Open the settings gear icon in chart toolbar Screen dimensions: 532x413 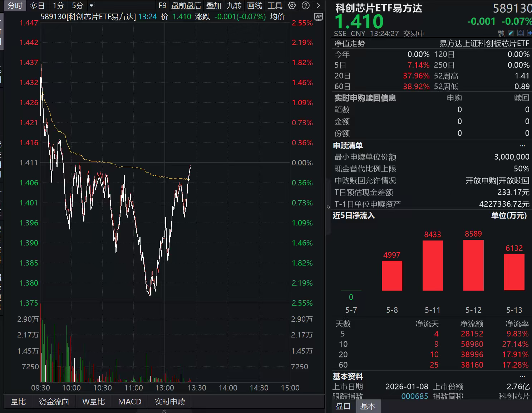[292, 5]
